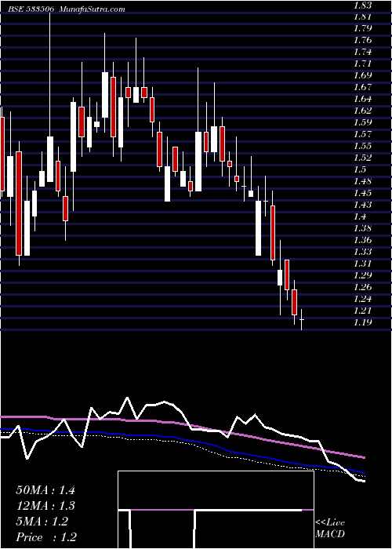Select the 1.69 price axis label

(362, 75)
